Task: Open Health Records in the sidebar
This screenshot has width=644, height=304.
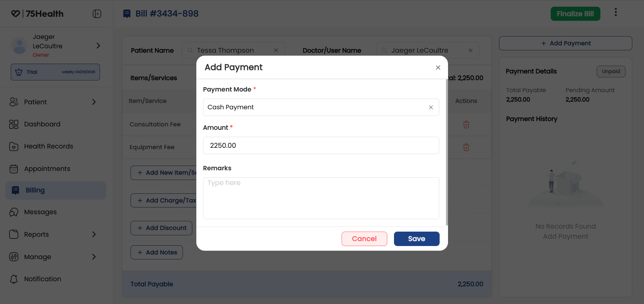Action: 48,146
